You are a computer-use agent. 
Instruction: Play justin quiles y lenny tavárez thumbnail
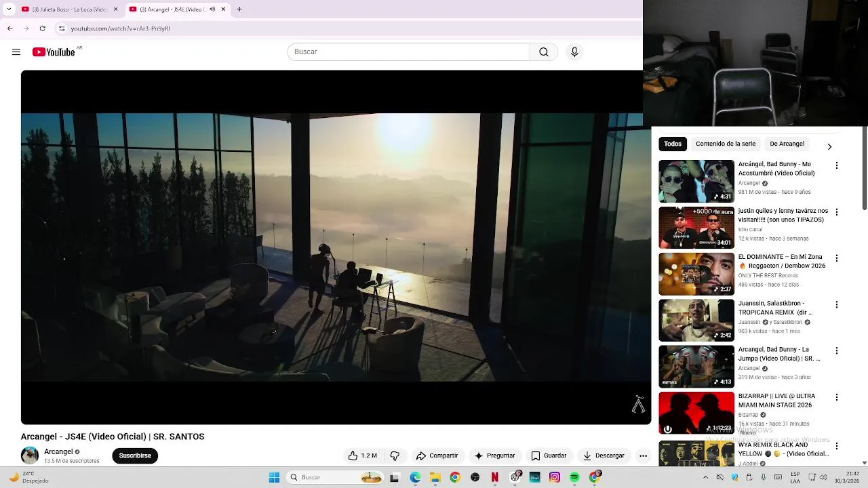(696, 227)
